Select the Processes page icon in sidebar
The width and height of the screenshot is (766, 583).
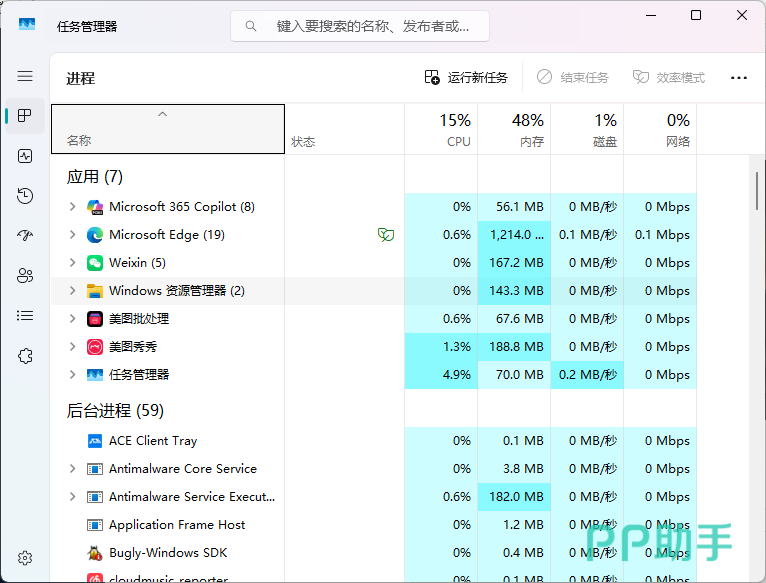click(25, 116)
